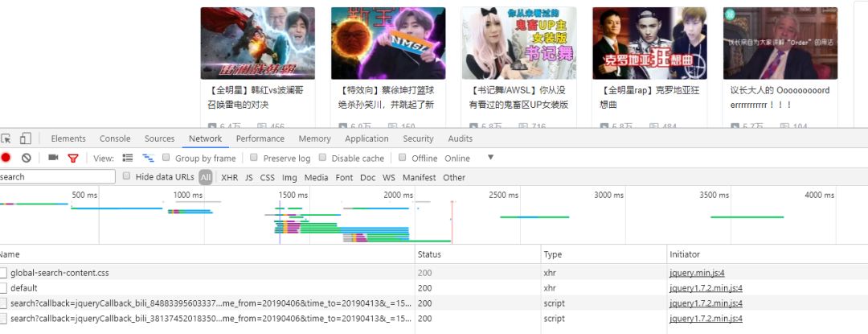Click the network filter text field
Screen dimensions: 868x334
click(x=58, y=177)
